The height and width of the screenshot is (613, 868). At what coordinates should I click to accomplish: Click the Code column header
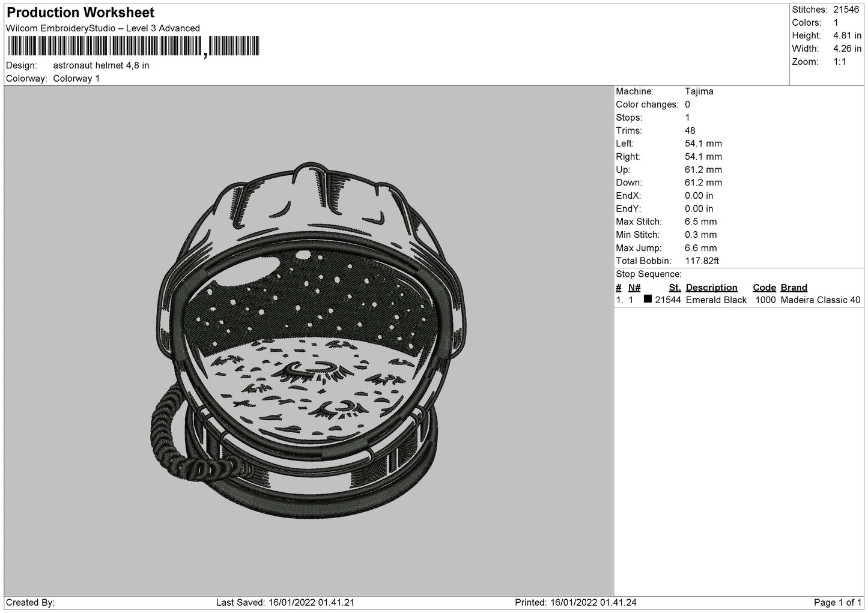764,288
